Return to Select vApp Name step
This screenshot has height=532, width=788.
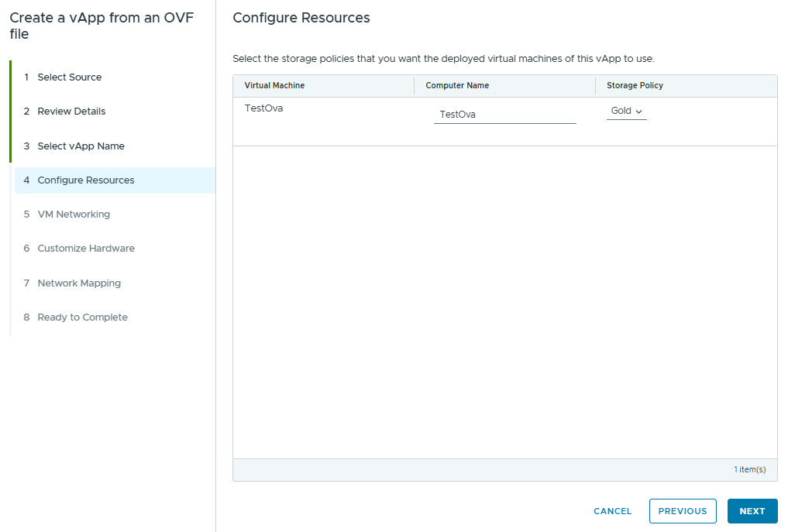[81, 146]
